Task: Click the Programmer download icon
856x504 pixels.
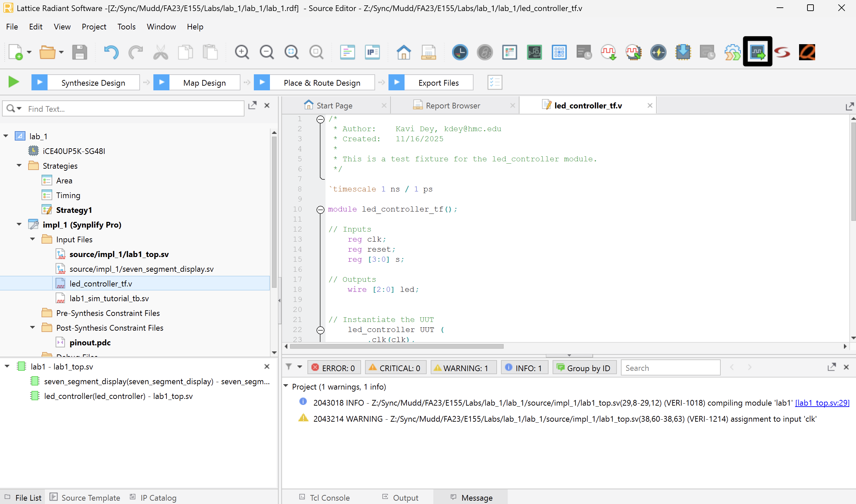Action: coord(683,52)
